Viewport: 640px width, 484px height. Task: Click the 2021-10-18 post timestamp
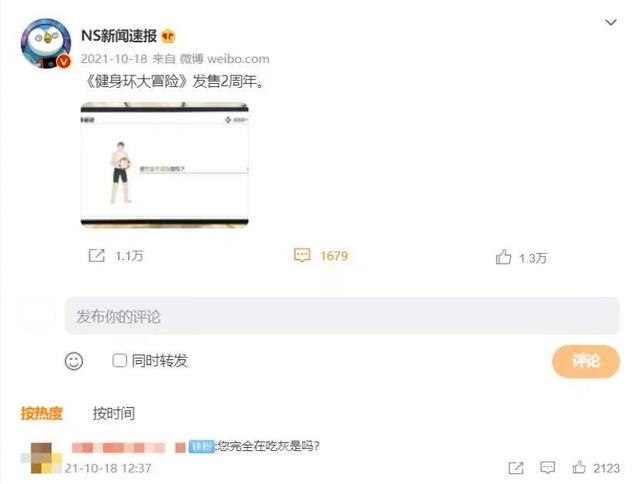click(x=113, y=59)
